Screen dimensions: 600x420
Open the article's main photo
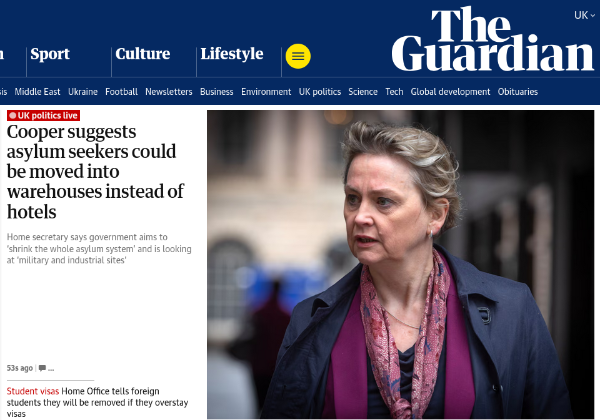[x=401, y=264]
